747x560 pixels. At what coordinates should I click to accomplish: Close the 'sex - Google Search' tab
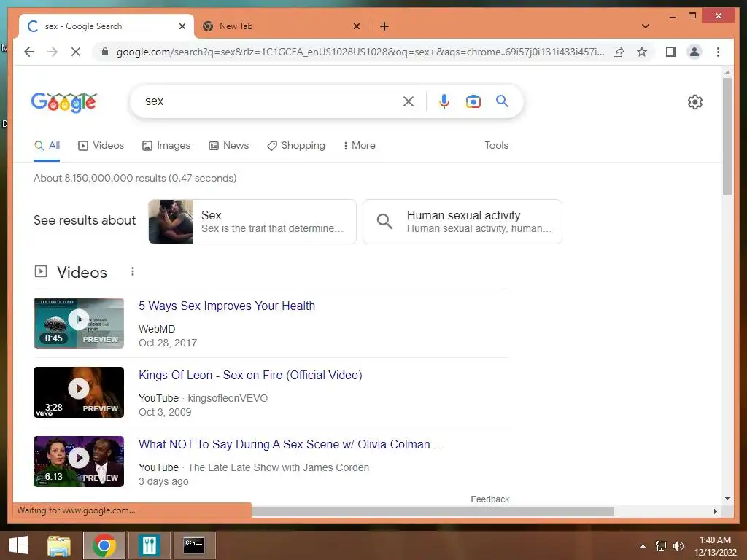click(182, 26)
